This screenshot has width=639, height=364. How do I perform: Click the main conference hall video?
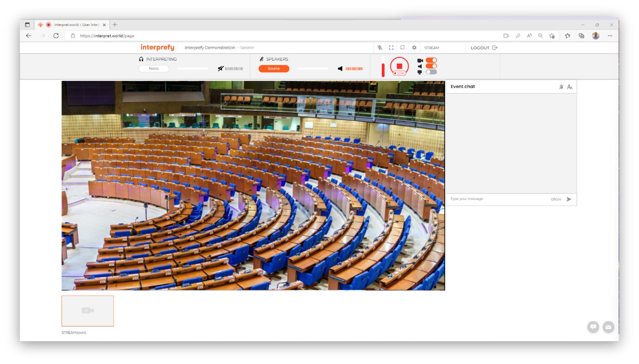point(253,185)
